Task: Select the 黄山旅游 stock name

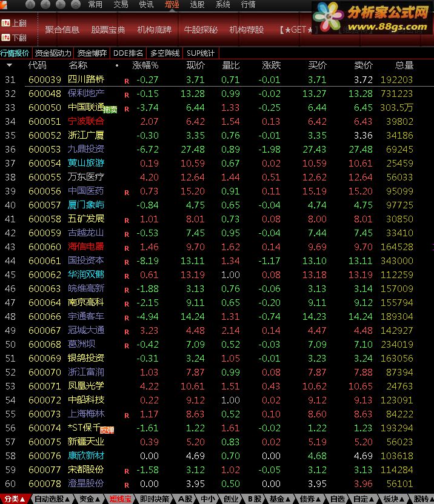Action: [86, 163]
